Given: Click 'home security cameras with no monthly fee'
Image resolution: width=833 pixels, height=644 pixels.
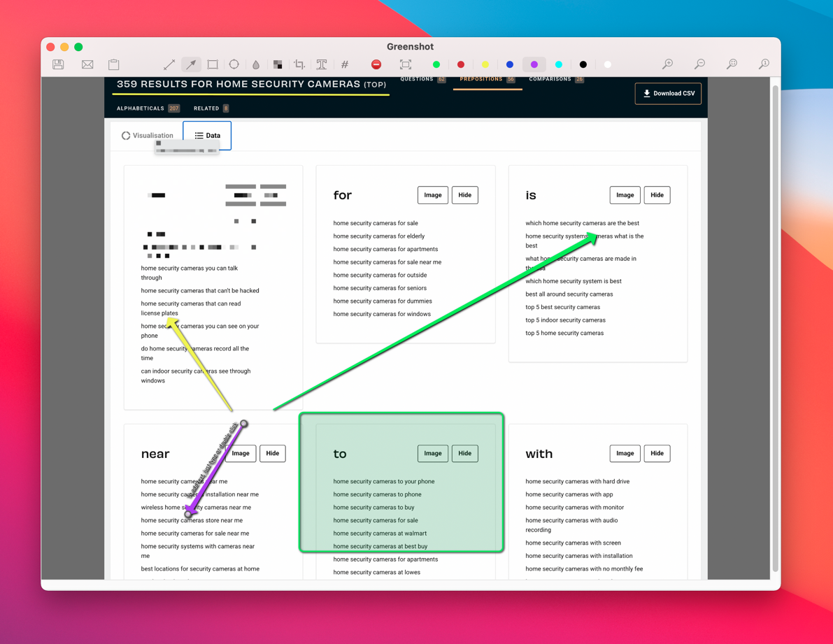Looking at the screenshot, I should pos(584,569).
